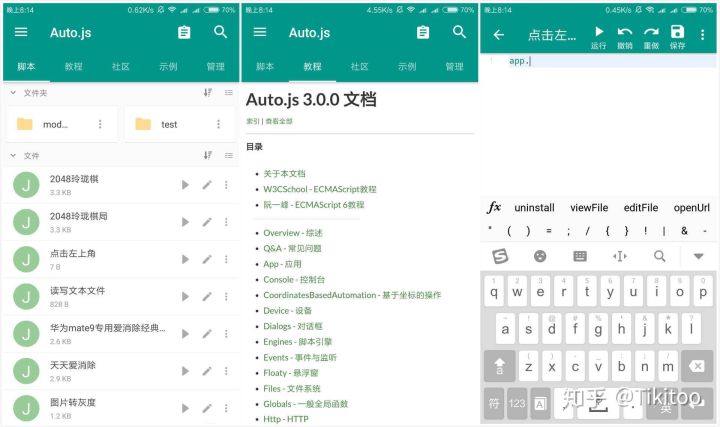Collapse the 文件夹 section chevron
720x427 pixels.
(13, 93)
